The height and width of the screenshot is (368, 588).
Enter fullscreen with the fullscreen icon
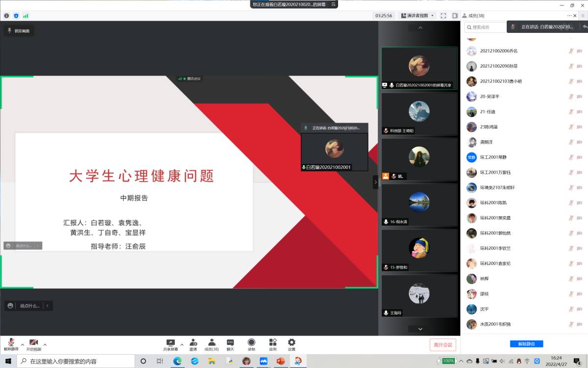click(443, 16)
